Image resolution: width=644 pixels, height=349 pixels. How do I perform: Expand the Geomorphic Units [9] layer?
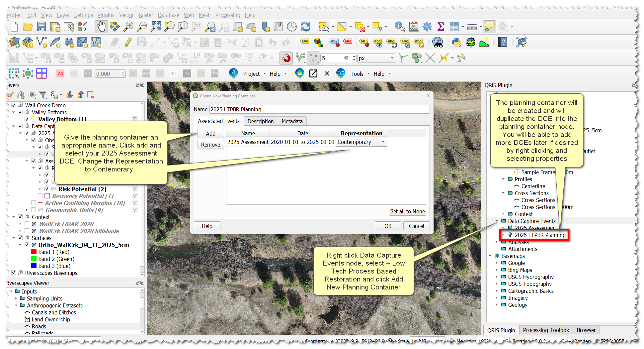[x=27, y=210]
